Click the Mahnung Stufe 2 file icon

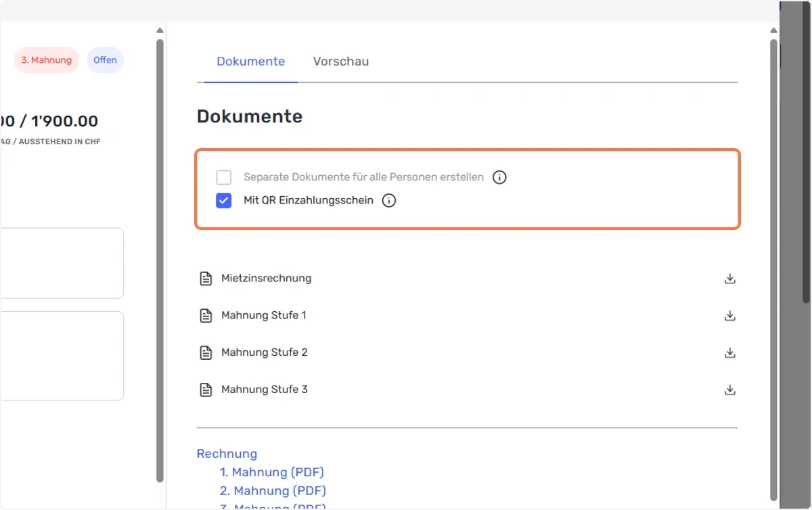(206, 353)
